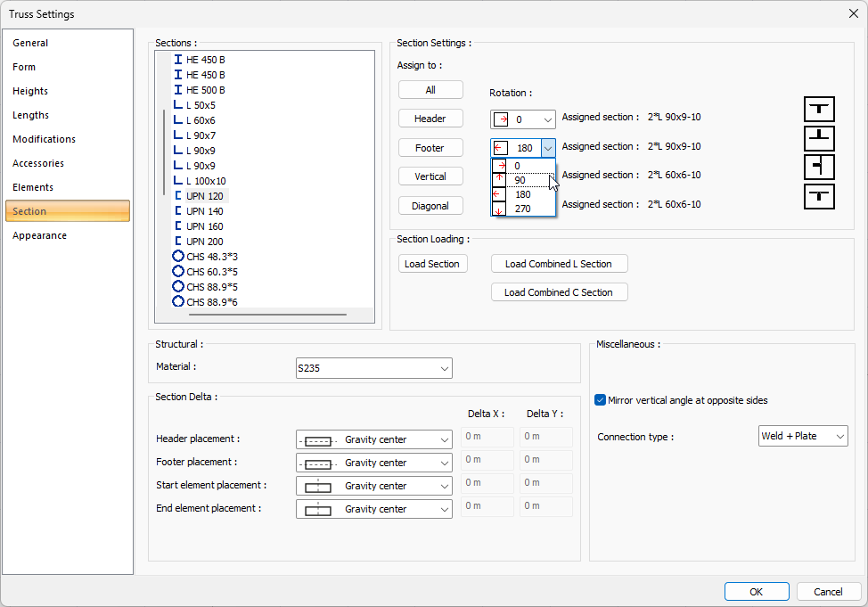868x607 pixels.
Task: Confirm settings with the OK button
Action: (x=756, y=592)
